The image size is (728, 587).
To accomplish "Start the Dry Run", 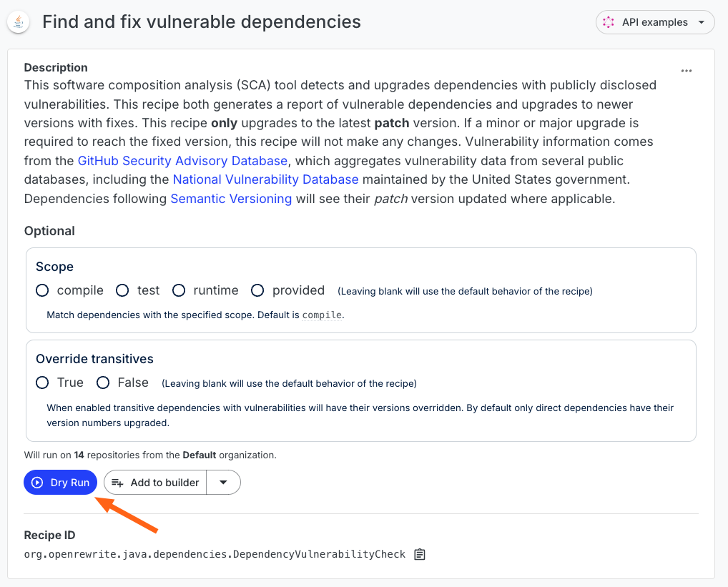I will pyautogui.click(x=60, y=483).
